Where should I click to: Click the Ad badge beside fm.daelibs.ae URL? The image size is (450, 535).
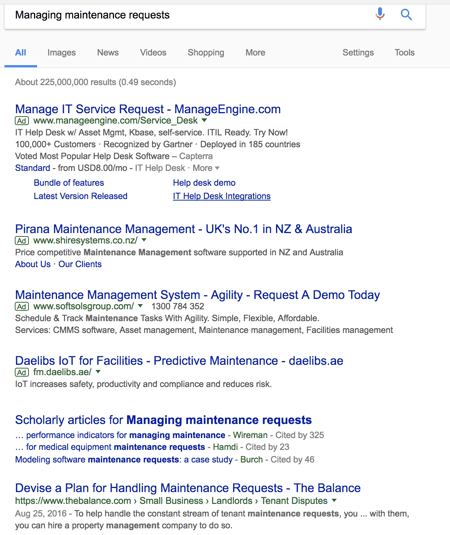(22, 372)
